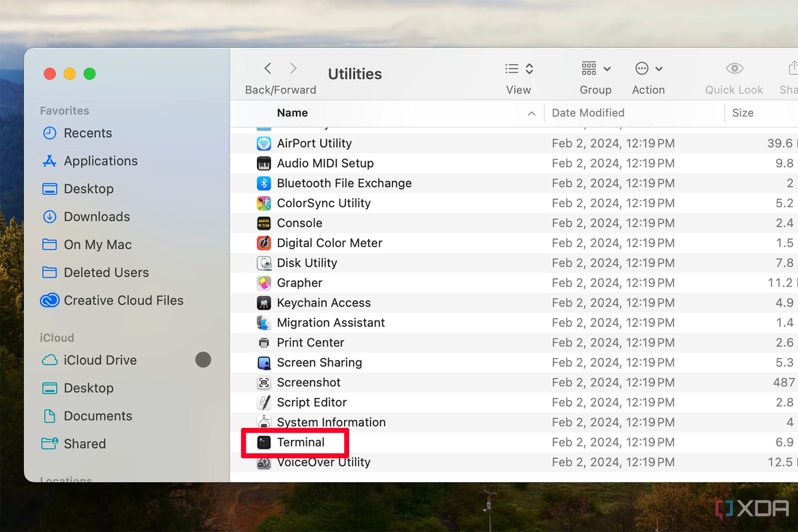
Task: Select the Screen Sharing icon
Action: tap(264, 363)
